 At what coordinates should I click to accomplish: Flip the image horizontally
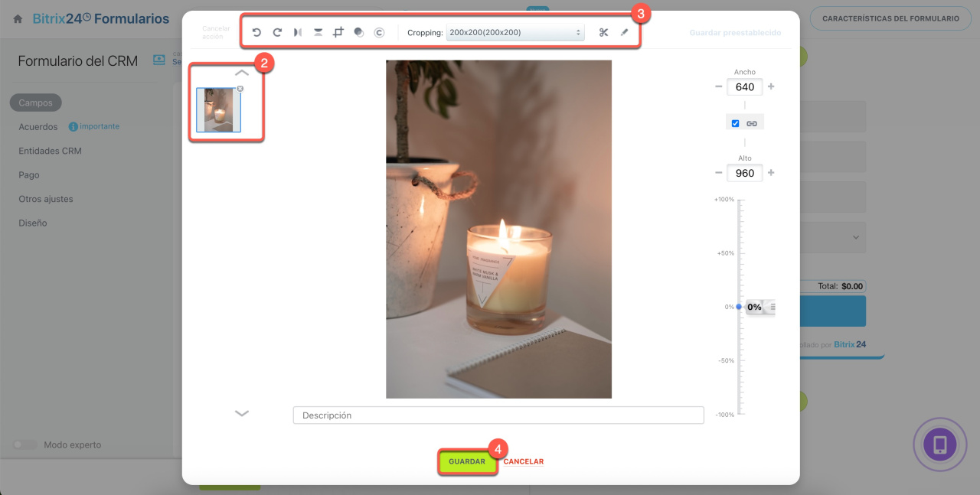[298, 33]
